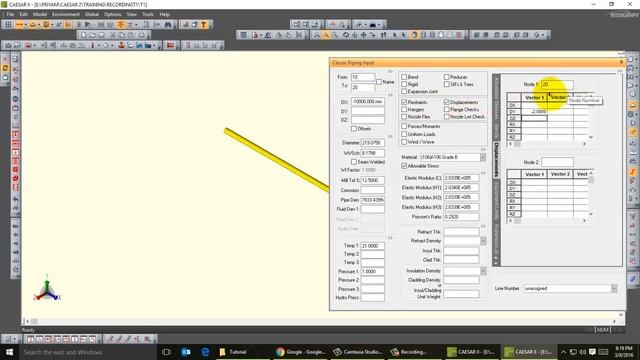Enable the Reducer checkbox
The width and height of the screenshot is (640, 360).
(x=447, y=77)
